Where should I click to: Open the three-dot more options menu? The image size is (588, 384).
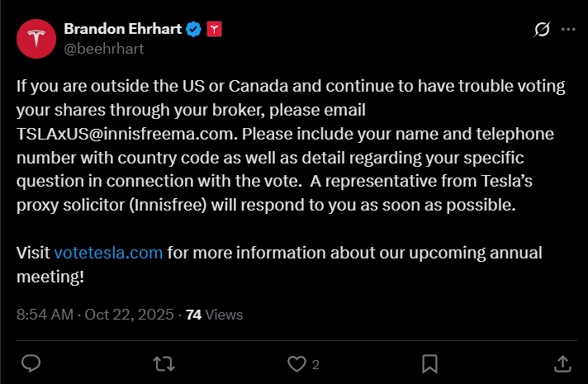click(x=568, y=30)
